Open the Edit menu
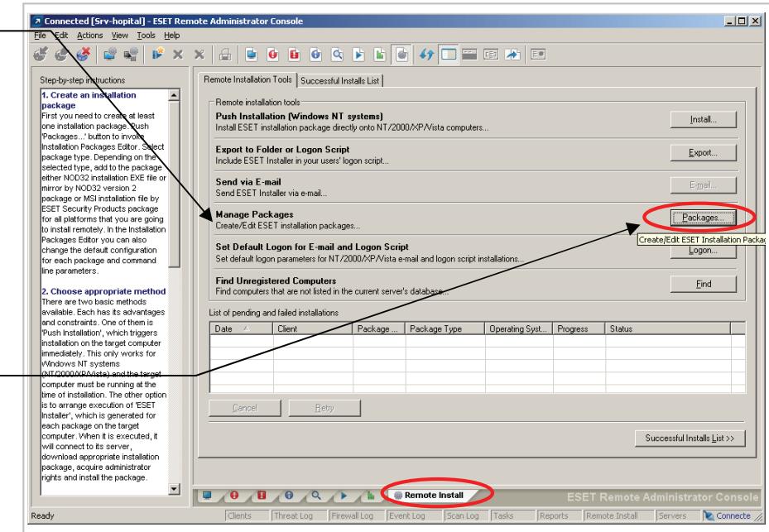This screenshot has height=532, width=769. 61,36
